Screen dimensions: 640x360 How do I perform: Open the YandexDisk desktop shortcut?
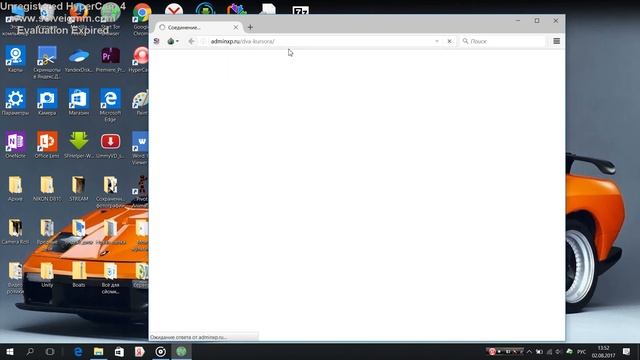click(x=79, y=60)
